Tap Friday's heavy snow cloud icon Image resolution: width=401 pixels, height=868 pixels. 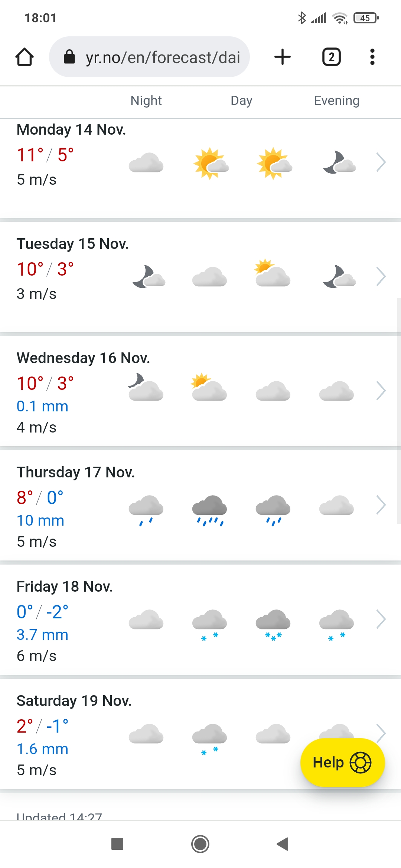click(273, 624)
